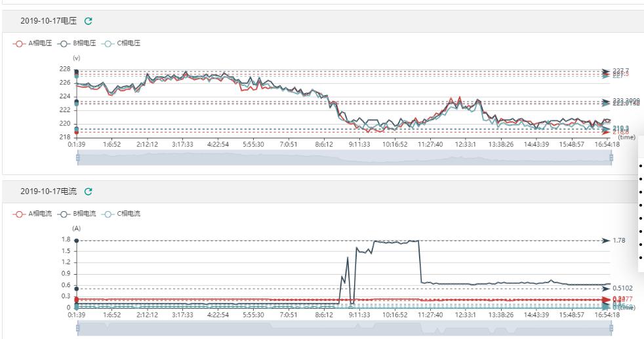This screenshot has height=339, width=644.
Task: Click the 1.78 max line arrow marker
Action: (x=605, y=241)
